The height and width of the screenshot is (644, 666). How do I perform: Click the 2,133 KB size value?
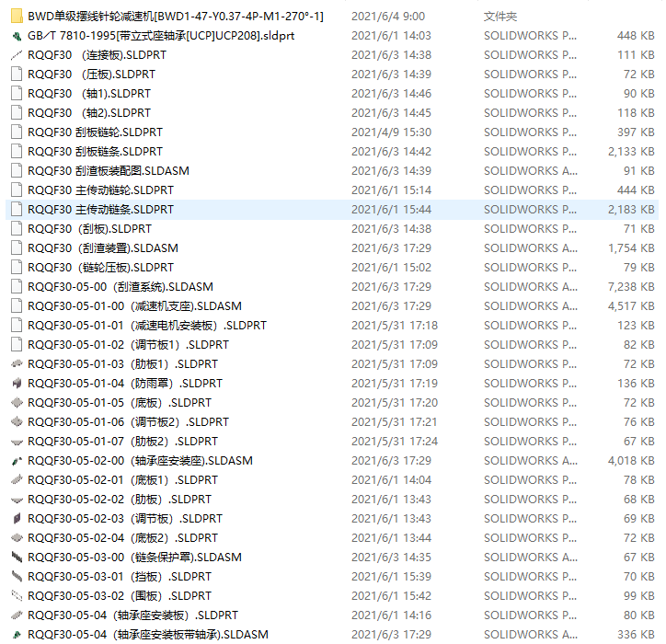tap(631, 152)
